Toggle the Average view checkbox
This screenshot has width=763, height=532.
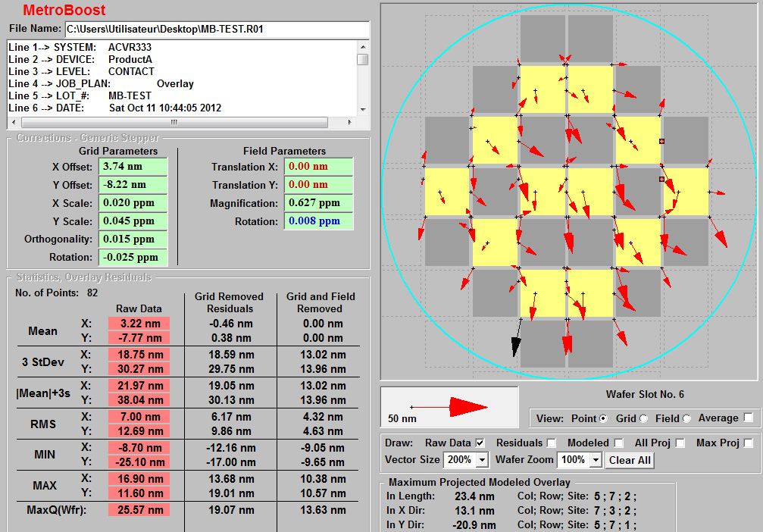point(749,418)
